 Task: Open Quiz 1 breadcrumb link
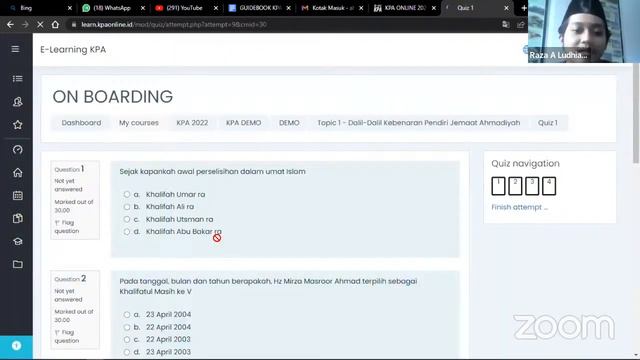[x=547, y=123]
